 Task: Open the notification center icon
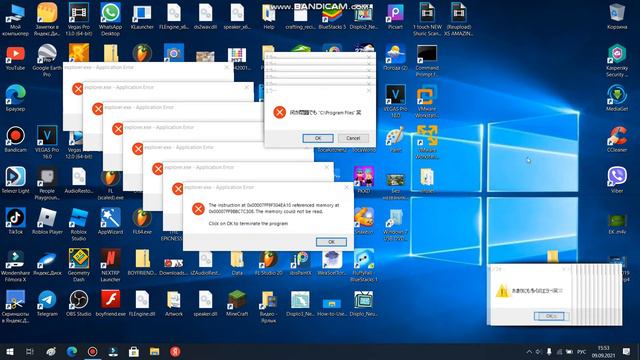[x=627, y=351]
